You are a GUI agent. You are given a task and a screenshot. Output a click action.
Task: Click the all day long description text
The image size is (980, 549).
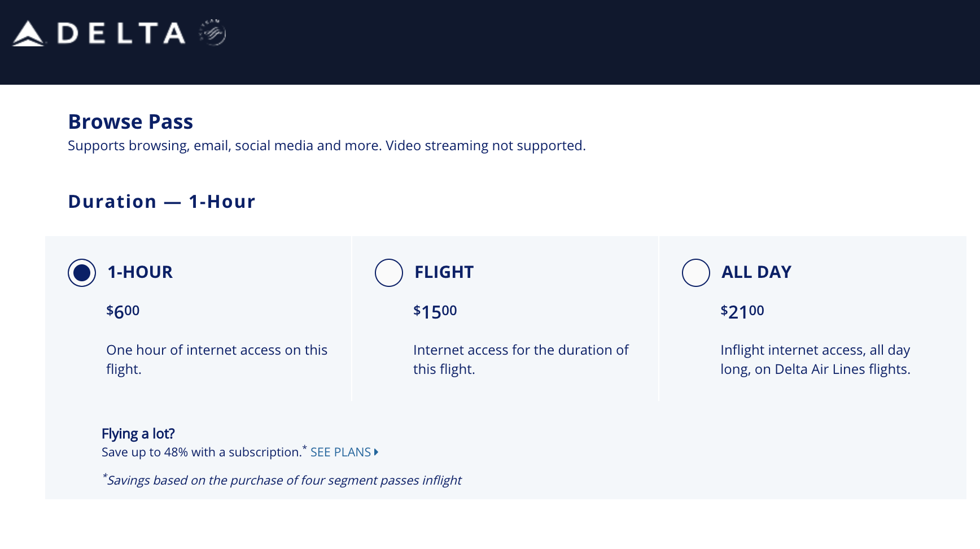(x=815, y=359)
